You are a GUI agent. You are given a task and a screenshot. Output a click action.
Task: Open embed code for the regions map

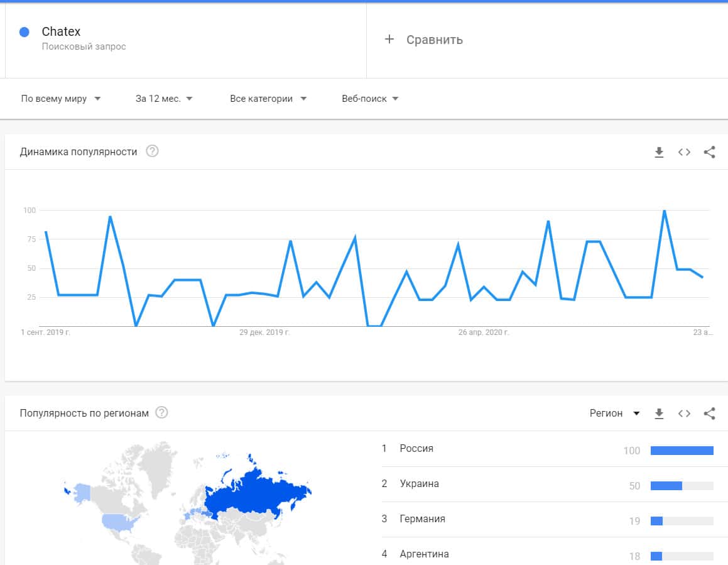[684, 414]
